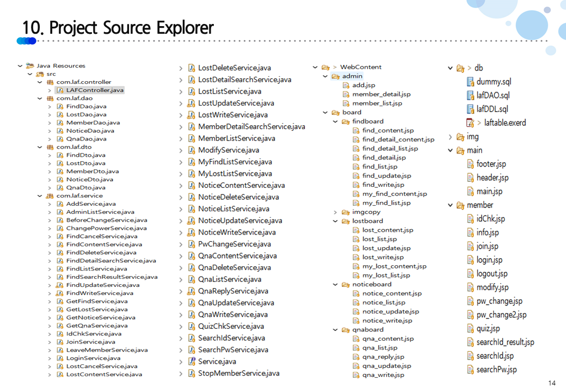Select lafDAO.sql file
The height and width of the screenshot is (392, 566).
point(493,96)
